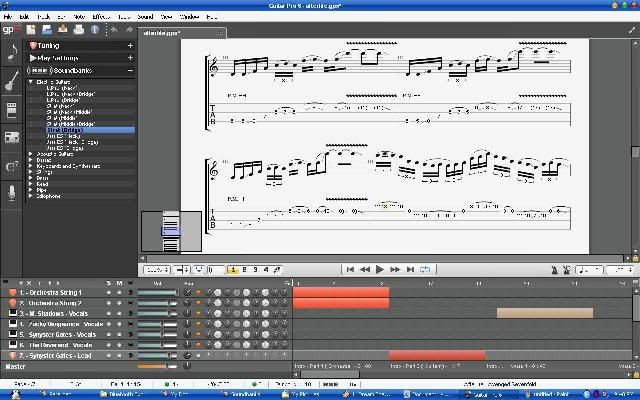Solo the Orchestra String 1 track
The width and height of the screenshot is (640, 400).
click(x=109, y=293)
